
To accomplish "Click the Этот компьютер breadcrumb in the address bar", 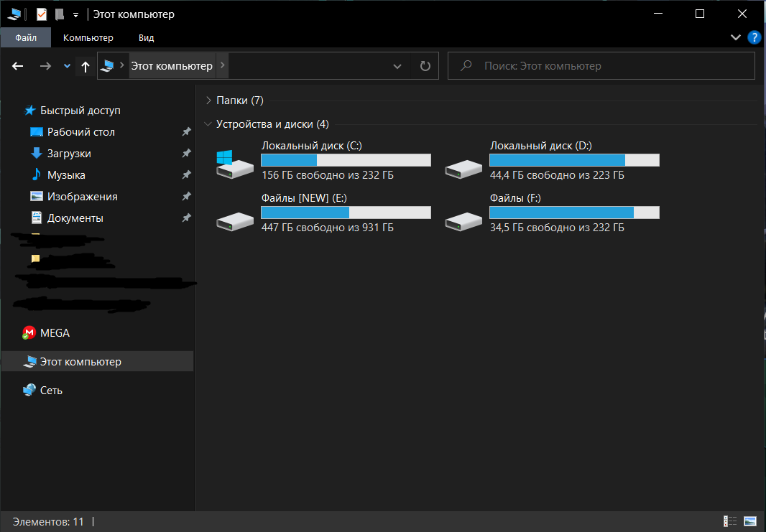I will point(172,66).
